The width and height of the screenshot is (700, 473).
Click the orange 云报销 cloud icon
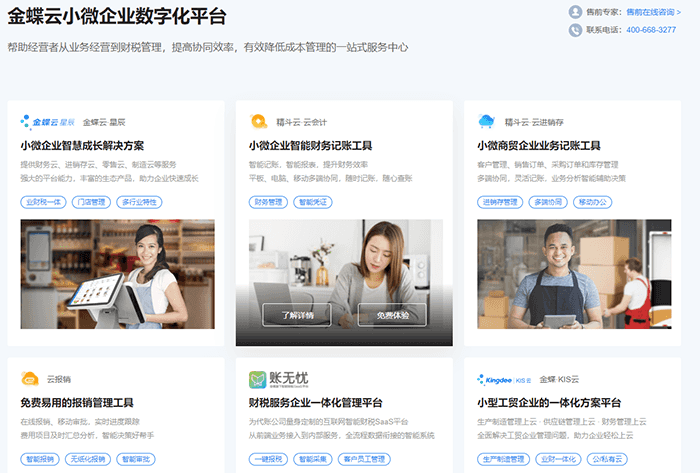point(30,379)
